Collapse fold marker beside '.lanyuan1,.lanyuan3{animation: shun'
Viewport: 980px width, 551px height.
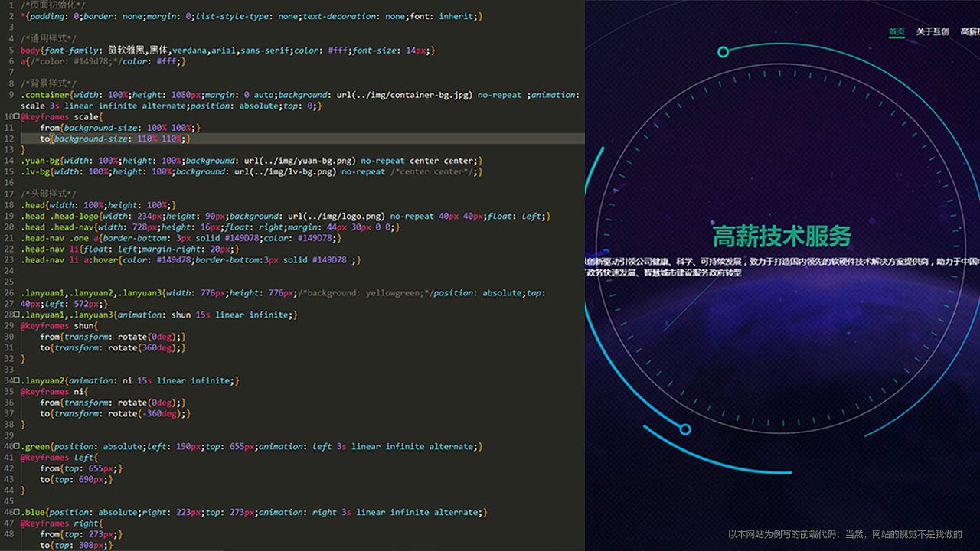[17, 315]
